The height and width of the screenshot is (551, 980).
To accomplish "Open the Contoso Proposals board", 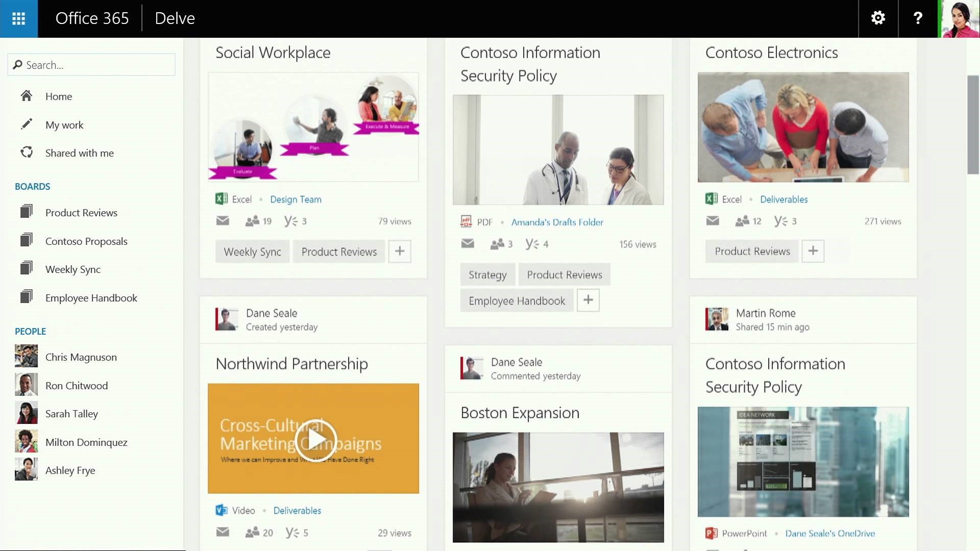I will tap(86, 241).
